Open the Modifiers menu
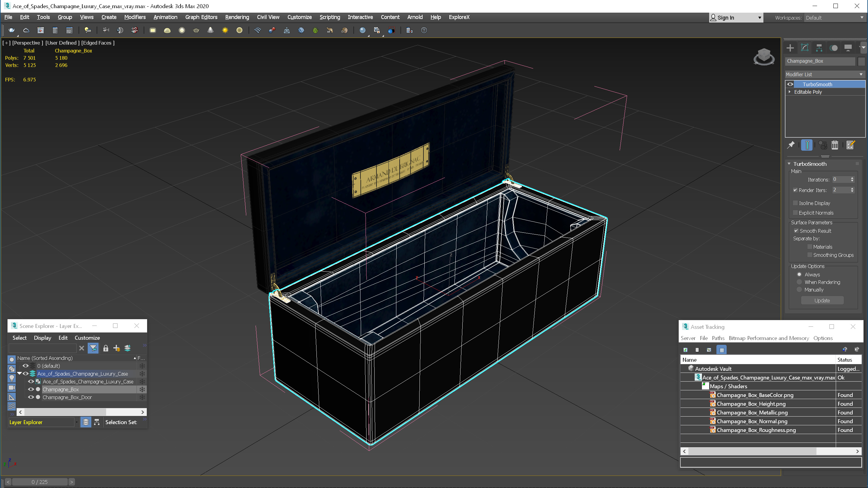 pos(135,17)
